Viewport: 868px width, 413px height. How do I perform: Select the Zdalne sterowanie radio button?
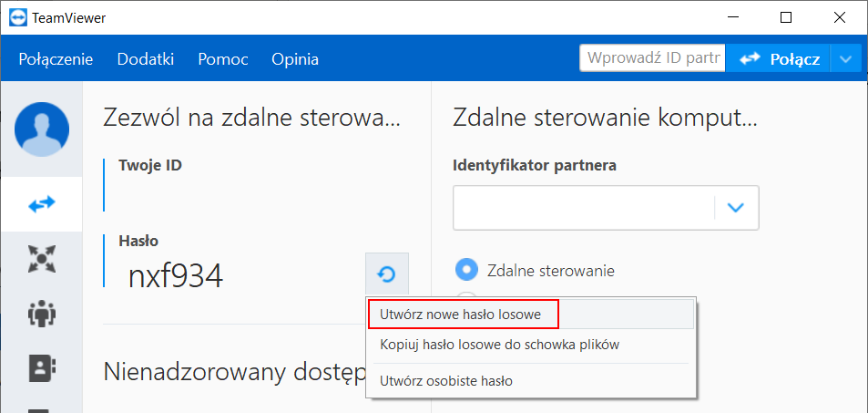click(466, 271)
